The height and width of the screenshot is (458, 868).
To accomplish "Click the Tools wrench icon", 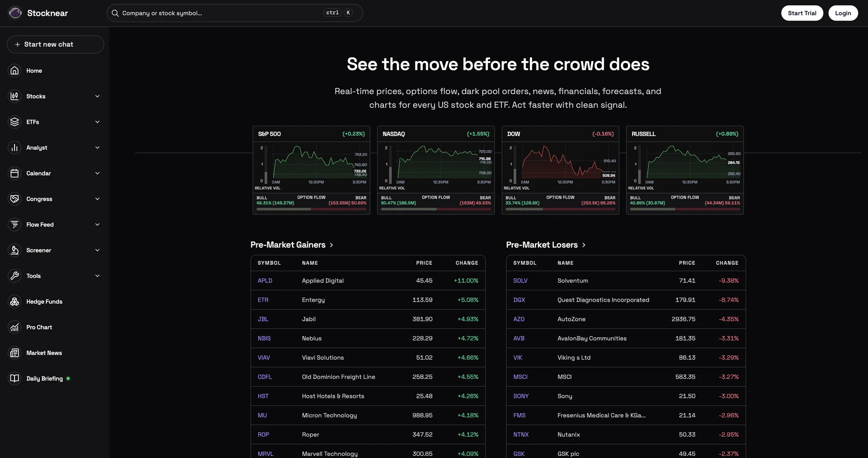I will pyautogui.click(x=15, y=276).
